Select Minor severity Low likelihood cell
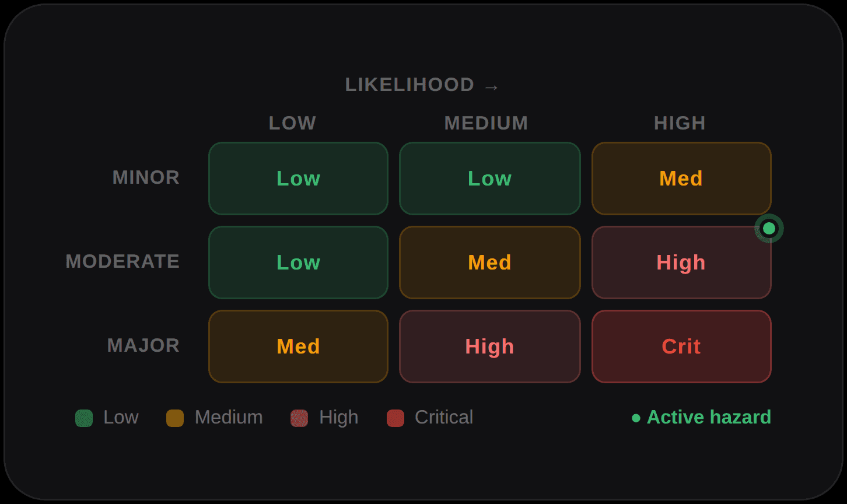Viewport: 847px width, 504px height. click(x=298, y=178)
